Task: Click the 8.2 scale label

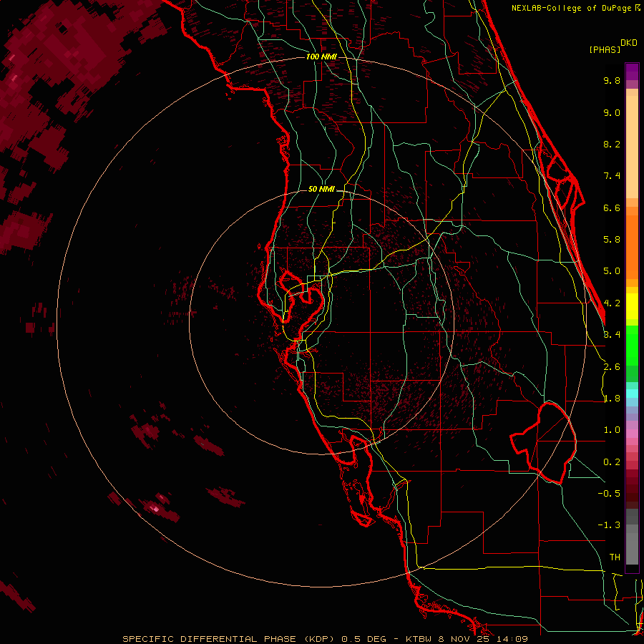Action: pos(612,144)
